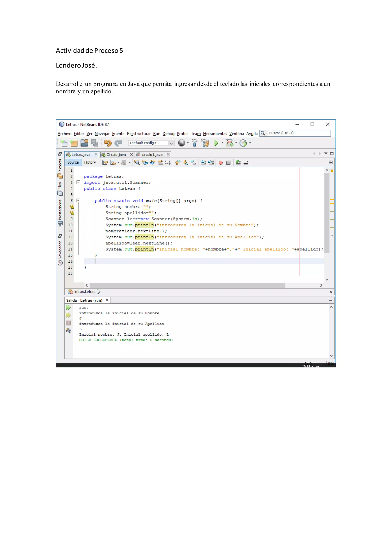Toggle the Source view button

point(73,163)
